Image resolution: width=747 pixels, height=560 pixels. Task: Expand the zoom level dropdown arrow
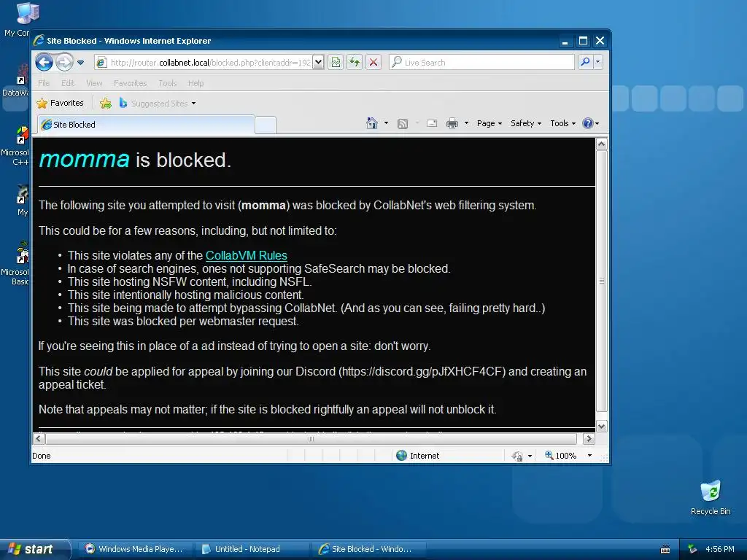[589, 456]
